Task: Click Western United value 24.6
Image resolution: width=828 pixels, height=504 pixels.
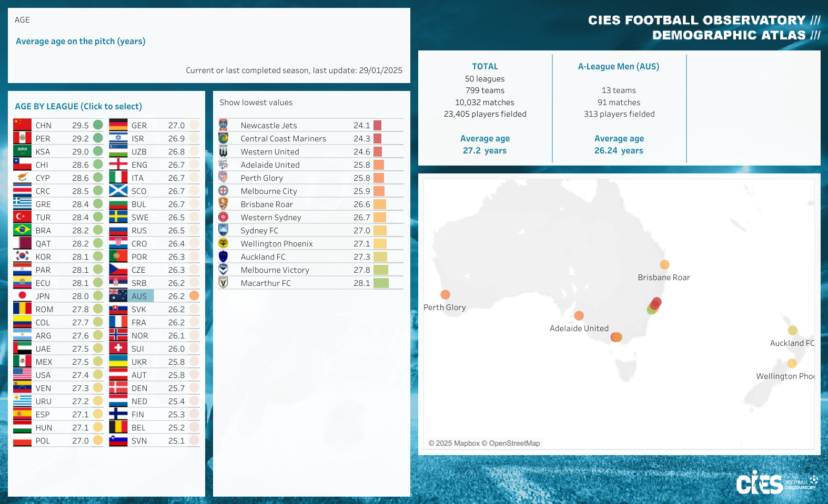Action: coord(362,152)
